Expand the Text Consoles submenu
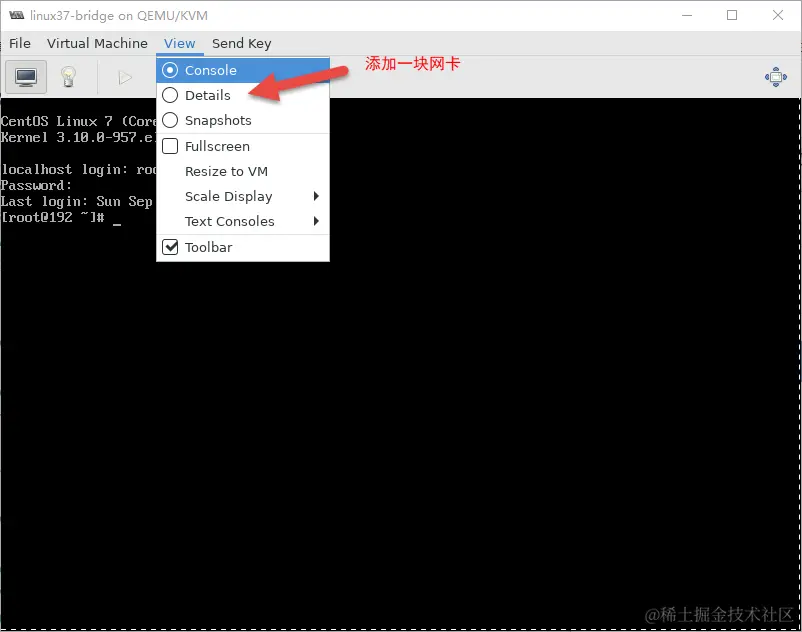Image resolution: width=802 pixels, height=632 pixels. (x=243, y=221)
